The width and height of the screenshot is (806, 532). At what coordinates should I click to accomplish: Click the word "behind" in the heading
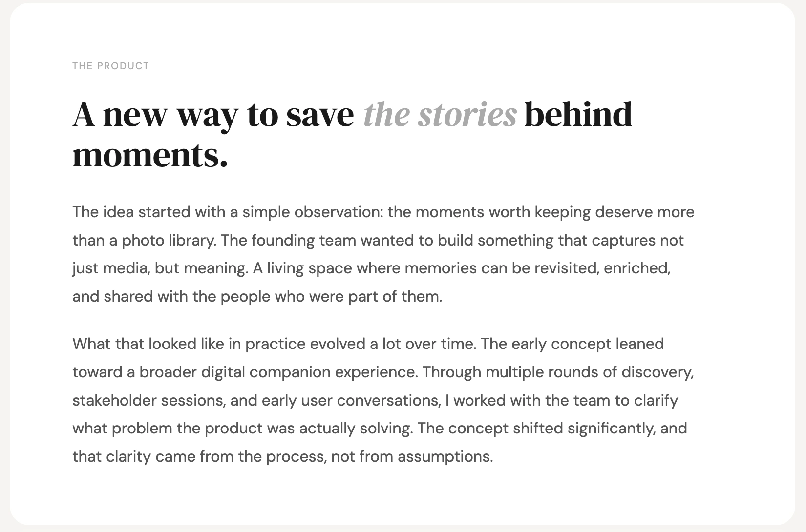(x=578, y=115)
